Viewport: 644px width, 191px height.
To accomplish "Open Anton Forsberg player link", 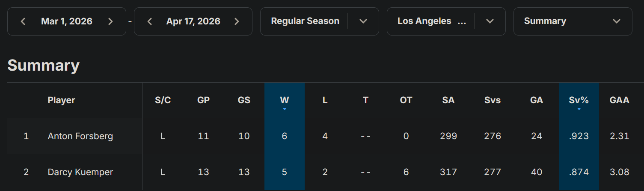I will click(80, 136).
